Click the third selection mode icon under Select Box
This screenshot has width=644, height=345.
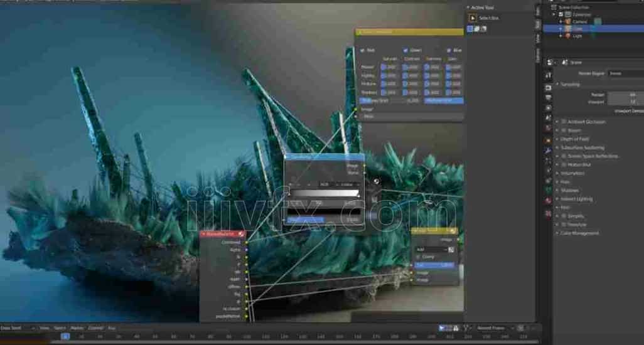pyautogui.click(x=483, y=29)
